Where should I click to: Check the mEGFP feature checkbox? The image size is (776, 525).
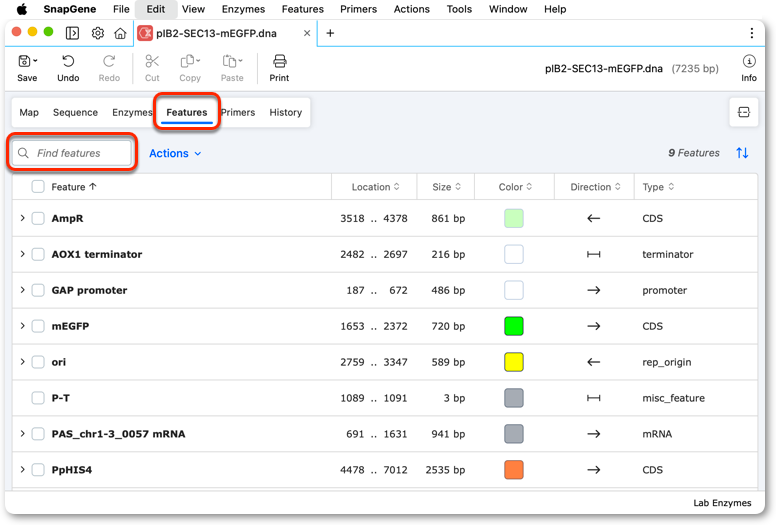tap(38, 326)
